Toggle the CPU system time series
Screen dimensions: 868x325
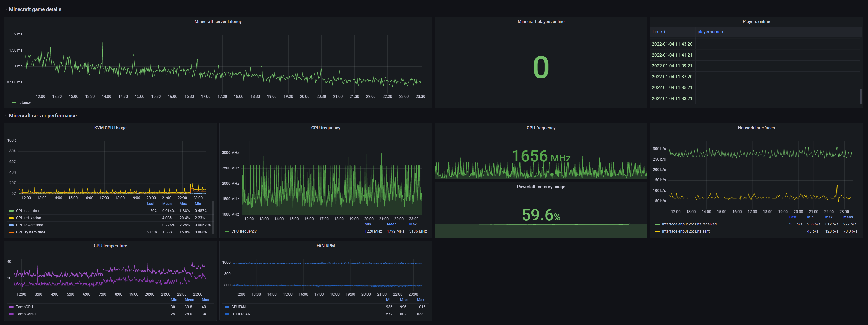coord(30,232)
